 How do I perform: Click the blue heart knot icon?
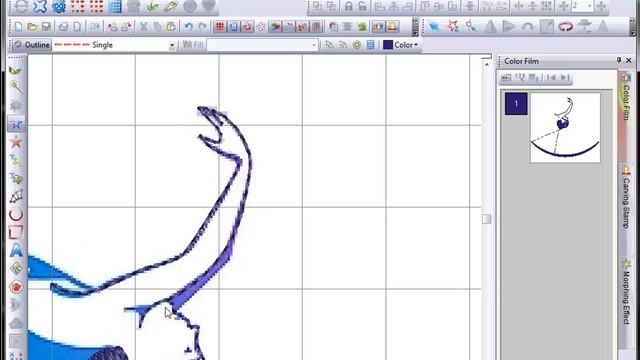(59, 6)
